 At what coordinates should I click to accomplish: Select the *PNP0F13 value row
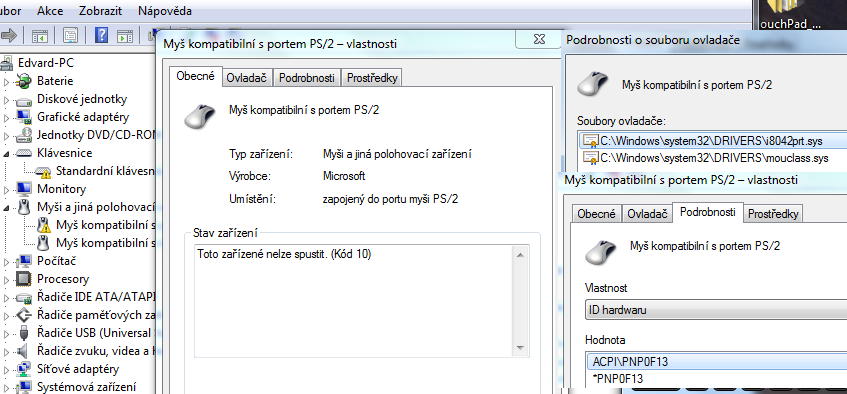[x=717, y=378]
